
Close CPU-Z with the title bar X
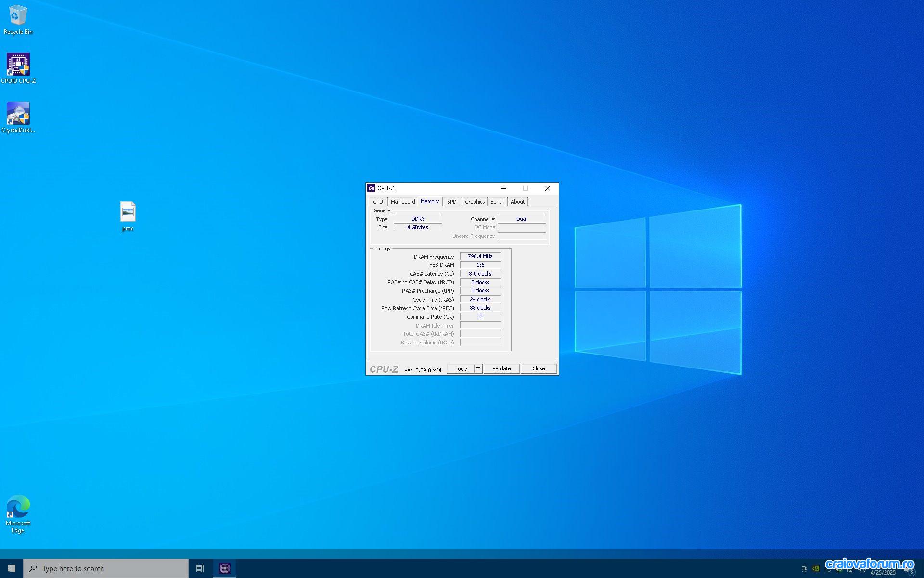click(548, 188)
